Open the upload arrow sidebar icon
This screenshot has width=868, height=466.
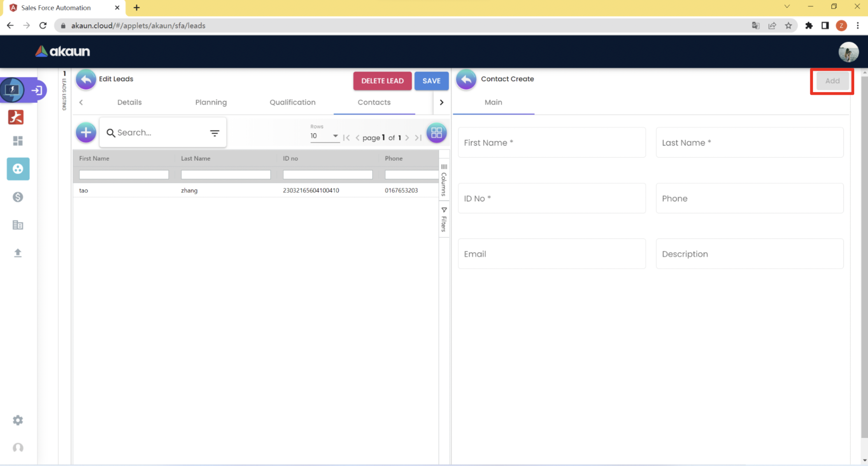coord(17,253)
